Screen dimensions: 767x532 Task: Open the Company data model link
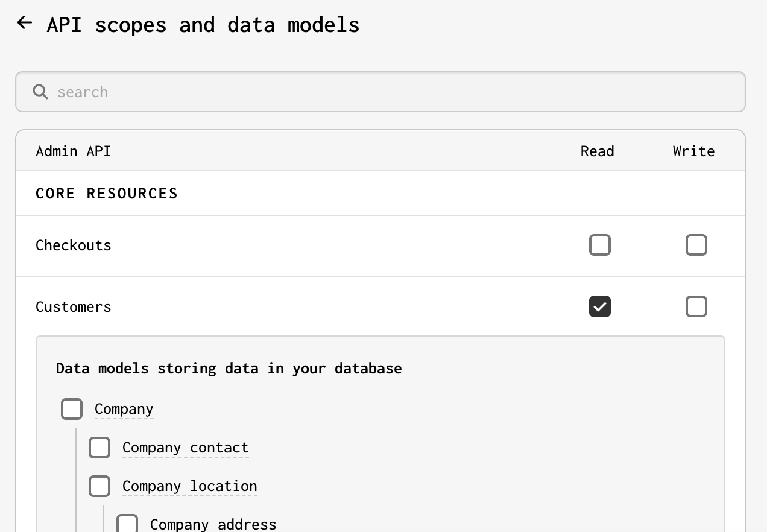tap(124, 409)
